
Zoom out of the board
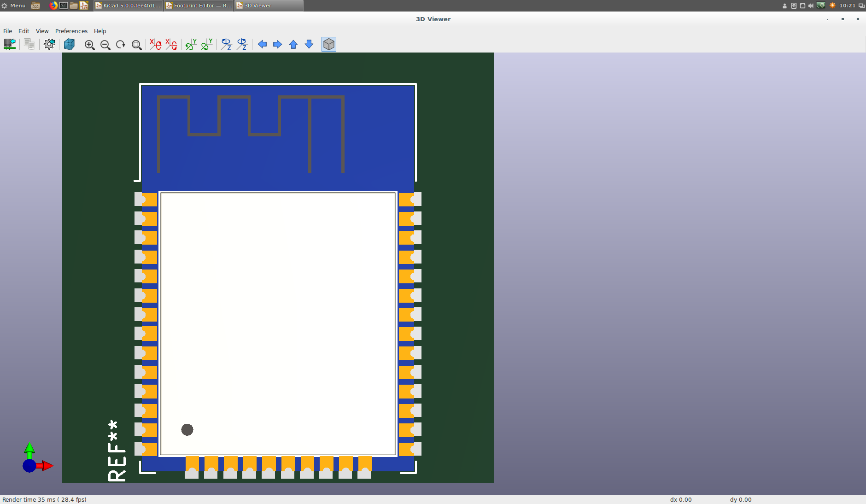coord(105,44)
